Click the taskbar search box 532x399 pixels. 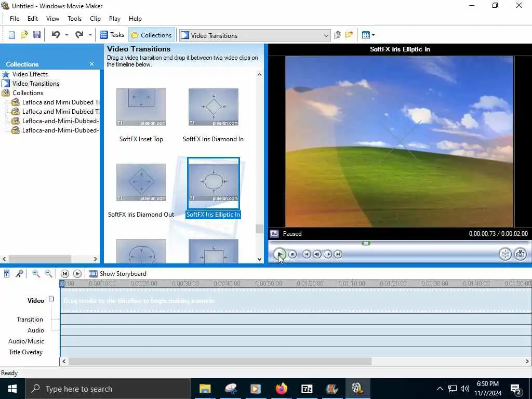(108, 389)
